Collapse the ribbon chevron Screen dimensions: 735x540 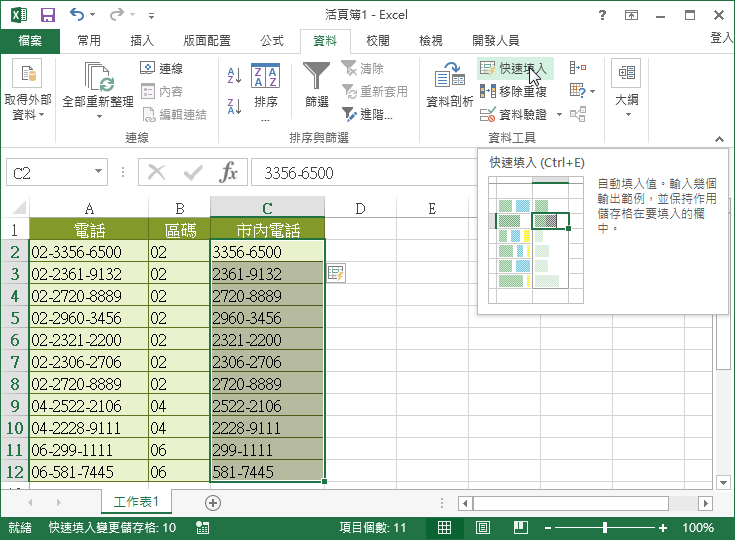click(719, 139)
